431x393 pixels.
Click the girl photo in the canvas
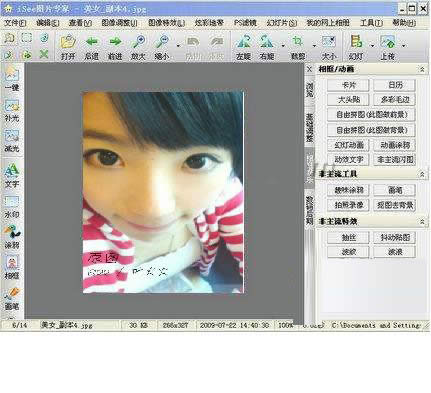(x=163, y=192)
